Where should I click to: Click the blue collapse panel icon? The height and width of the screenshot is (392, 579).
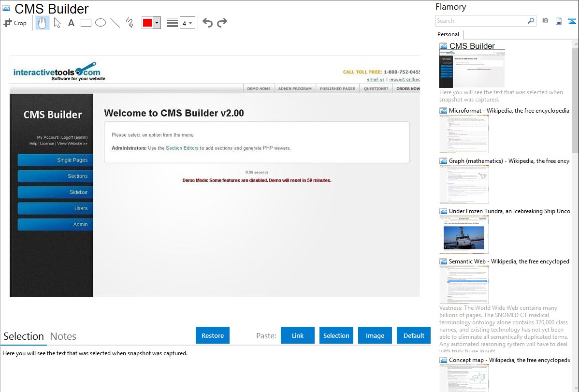[572, 21]
